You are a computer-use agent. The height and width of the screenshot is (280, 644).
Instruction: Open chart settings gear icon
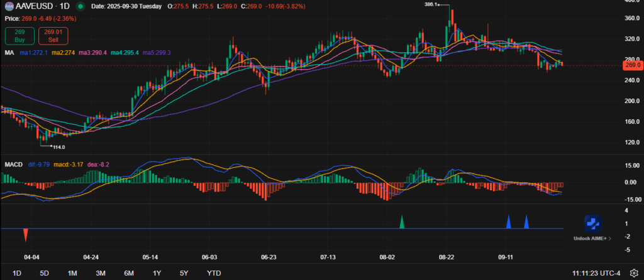pos(634,273)
